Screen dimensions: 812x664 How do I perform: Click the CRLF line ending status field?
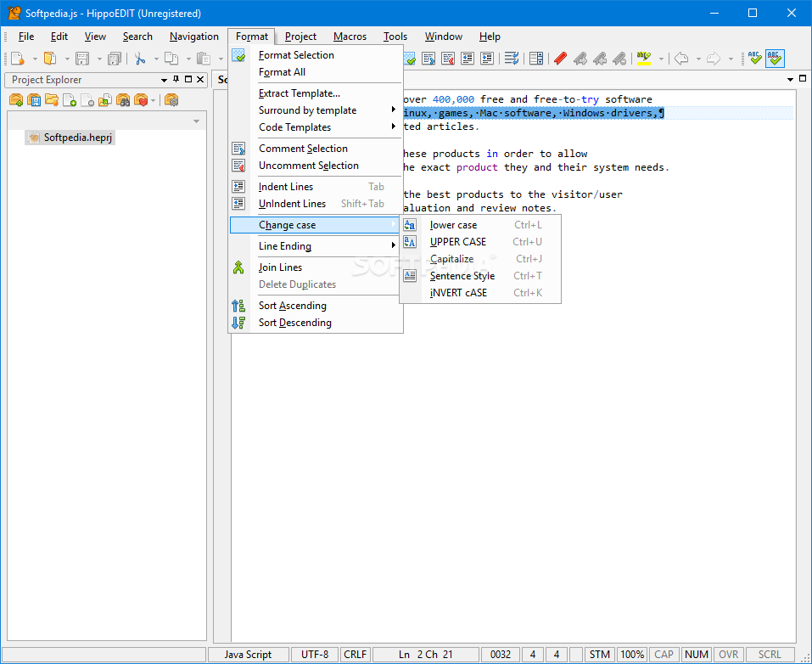(356, 654)
